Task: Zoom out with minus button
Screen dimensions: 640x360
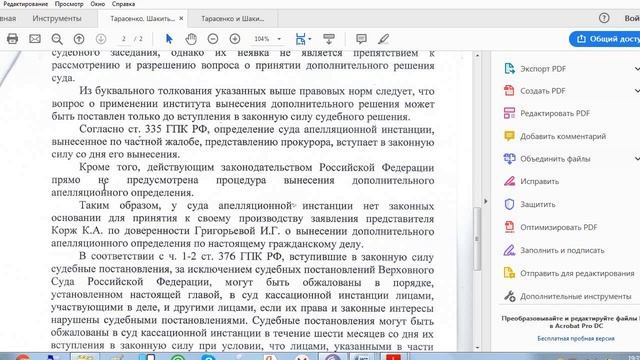Action: (x=213, y=39)
